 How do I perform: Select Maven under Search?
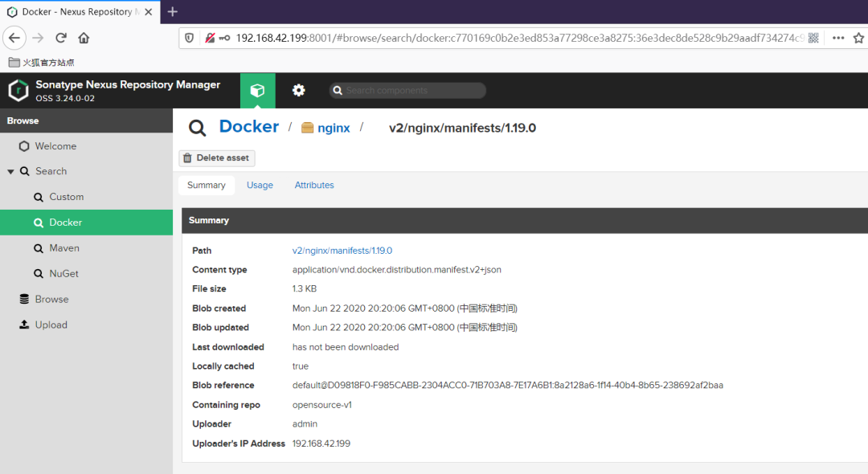(64, 248)
